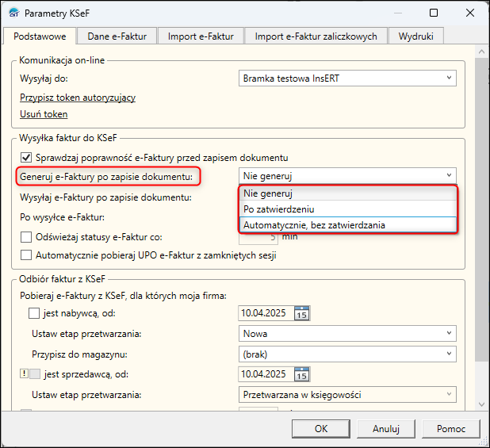This screenshot has width=490, height=448.
Task: Check 'Automatycznie pobieraj UPO e-Faktur' option
Action: click(26, 255)
